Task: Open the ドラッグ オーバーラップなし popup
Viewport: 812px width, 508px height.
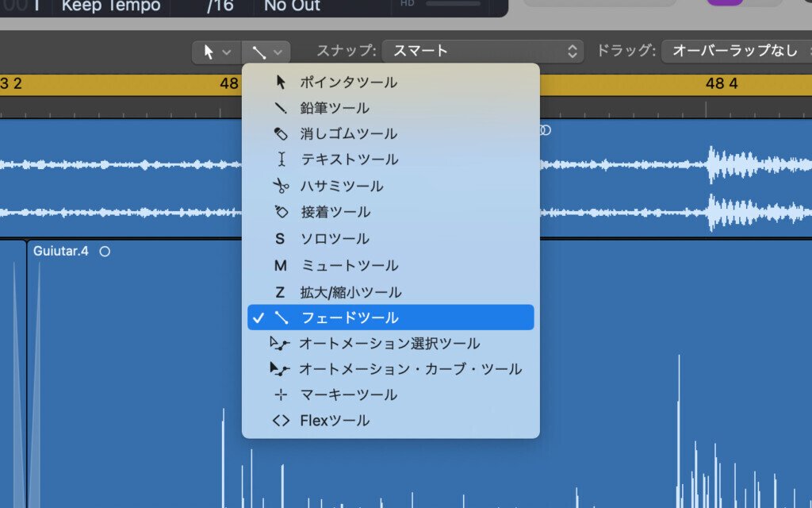Action: pos(737,51)
